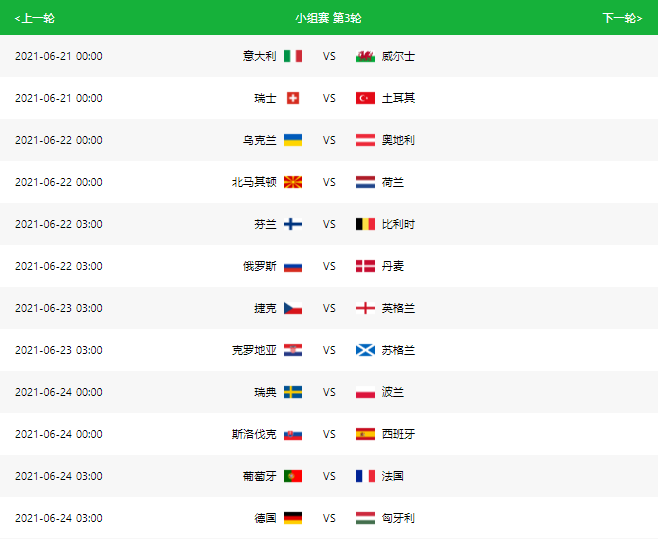
Task: Click the Spain flag icon
Action: (365, 434)
